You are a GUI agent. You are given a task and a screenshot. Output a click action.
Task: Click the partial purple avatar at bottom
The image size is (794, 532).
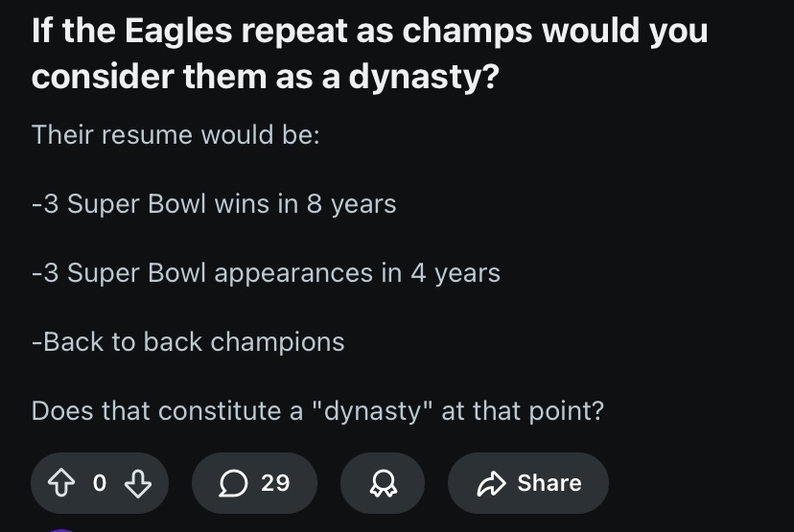[61, 527]
